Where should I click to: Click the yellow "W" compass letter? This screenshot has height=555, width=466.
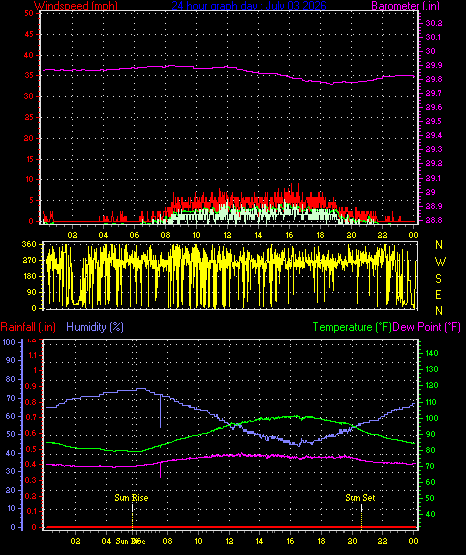pos(440,262)
